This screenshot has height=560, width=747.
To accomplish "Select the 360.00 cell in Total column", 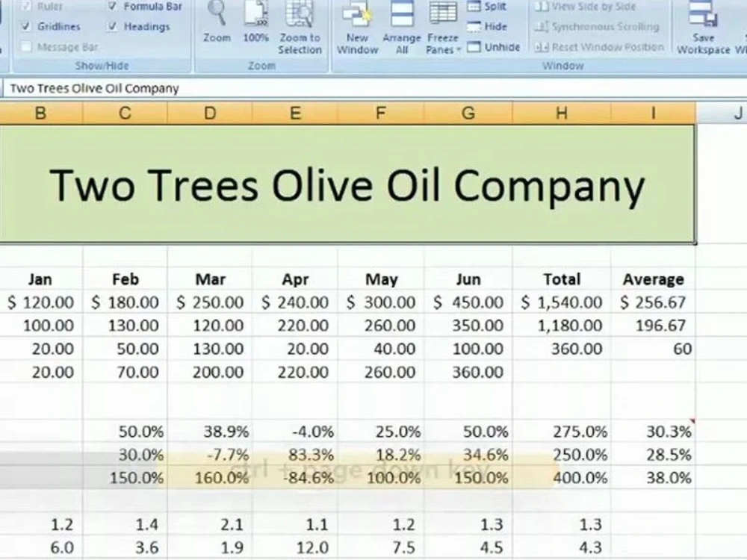I will pyautogui.click(x=562, y=349).
